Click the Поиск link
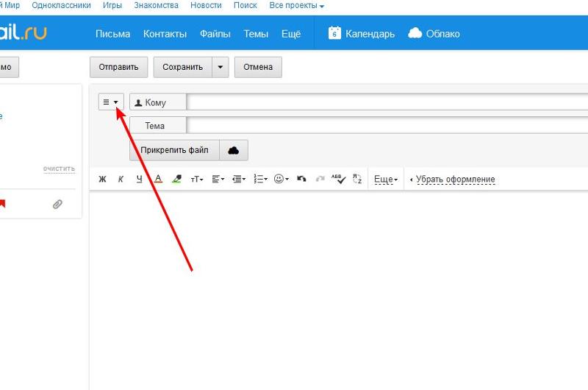588x390 pixels. pos(245,6)
